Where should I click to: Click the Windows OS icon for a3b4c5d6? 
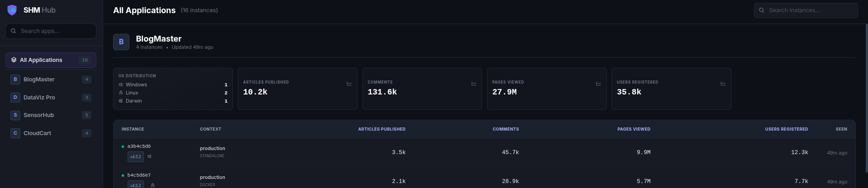149,157
